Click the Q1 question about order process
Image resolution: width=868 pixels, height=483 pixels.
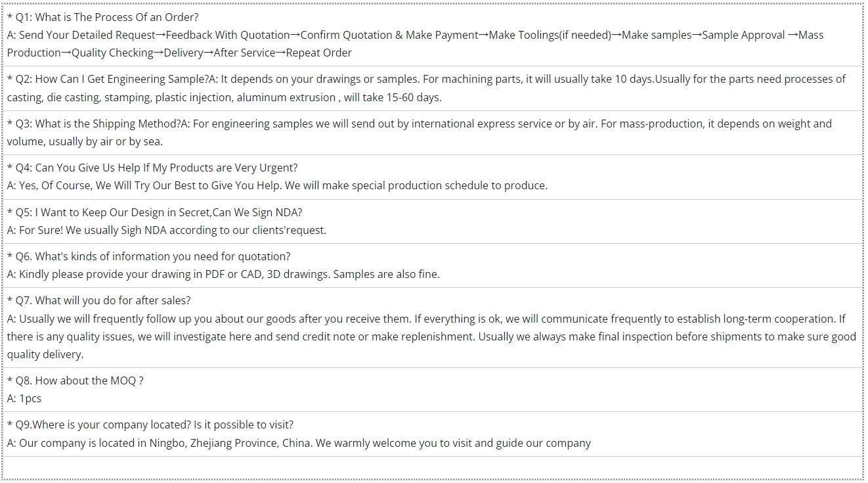click(x=103, y=17)
